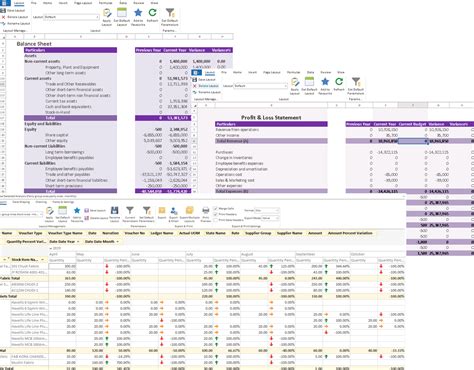Click Current Parameters funnel icon in pivot window

tap(130, 210)
